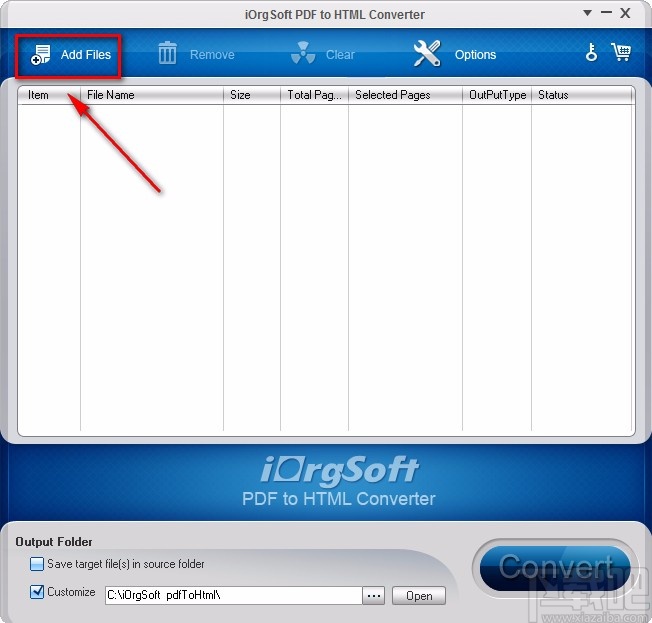Open registration with the key icon
Screen dimensions: 652x623
[591, 52]
